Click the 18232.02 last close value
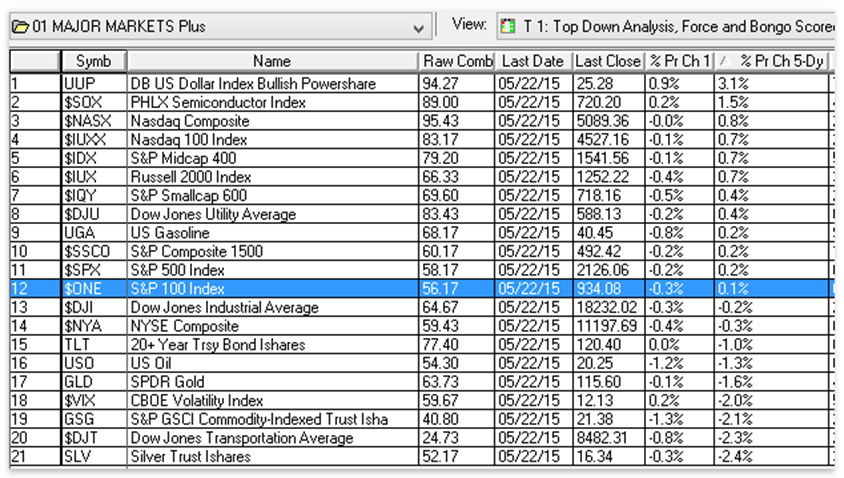The width and height of the screenshot is (844, 478). (607, 307)
